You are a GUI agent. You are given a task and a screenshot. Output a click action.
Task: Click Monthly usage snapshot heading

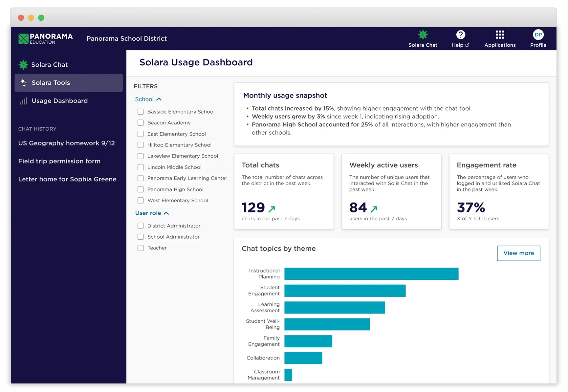pos(285,96)
